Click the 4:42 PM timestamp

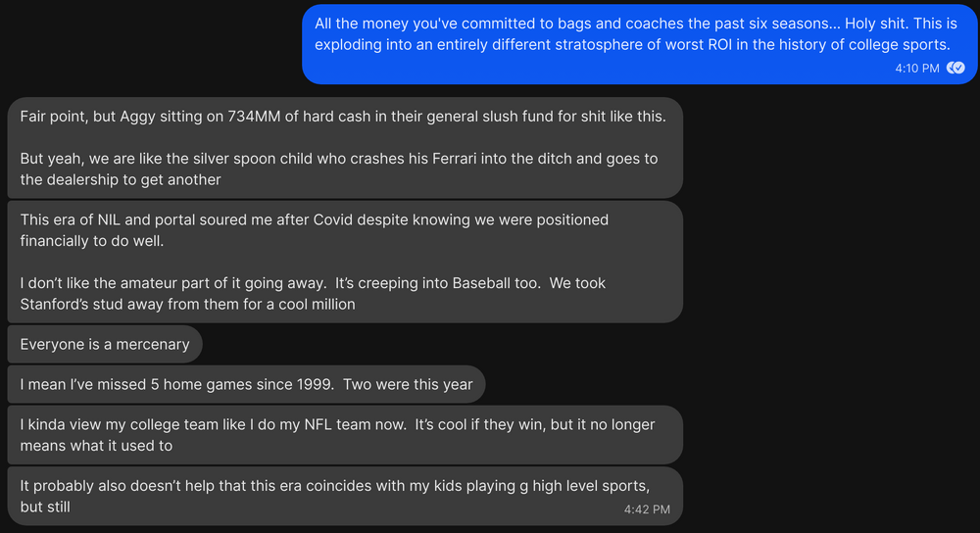pyautogui.click(x=647, y=509)
